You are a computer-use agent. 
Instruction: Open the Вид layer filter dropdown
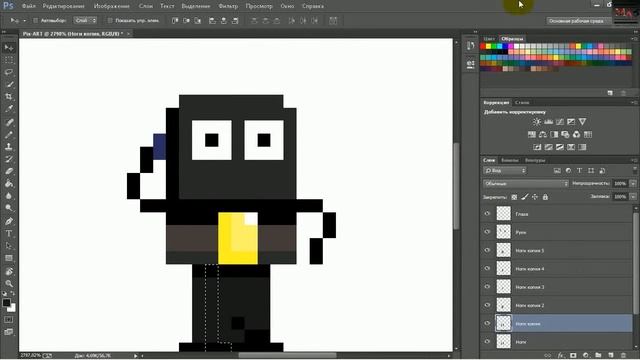pos(505,171)
